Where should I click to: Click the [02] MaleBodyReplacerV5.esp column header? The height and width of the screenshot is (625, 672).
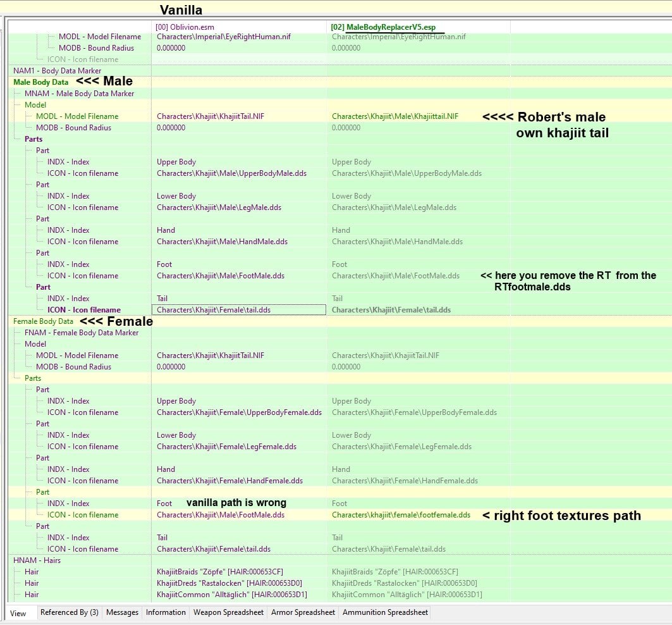tap(418, 27)
